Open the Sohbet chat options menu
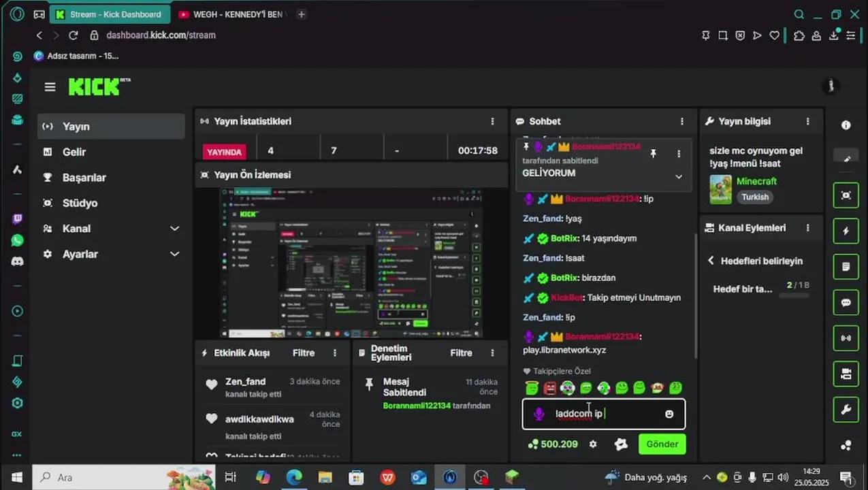This screenshot has height=490, width=868. point(682,121)
